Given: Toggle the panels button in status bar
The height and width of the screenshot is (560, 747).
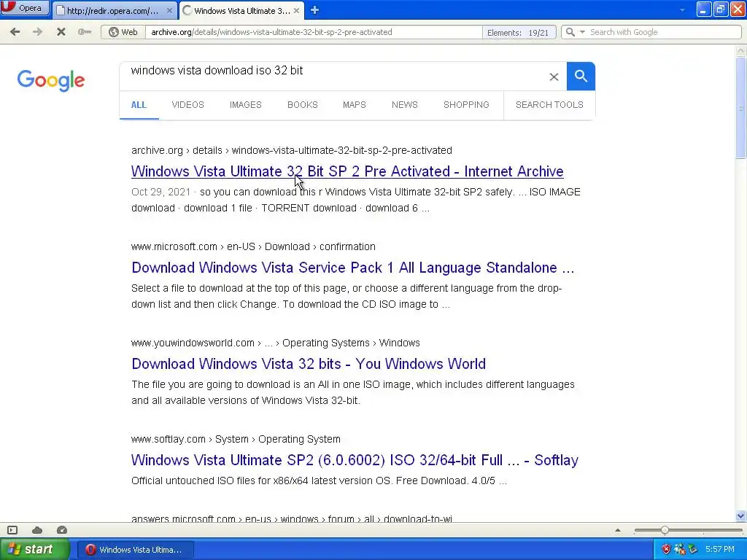Looking at the screenshot, I should [12, 530].
